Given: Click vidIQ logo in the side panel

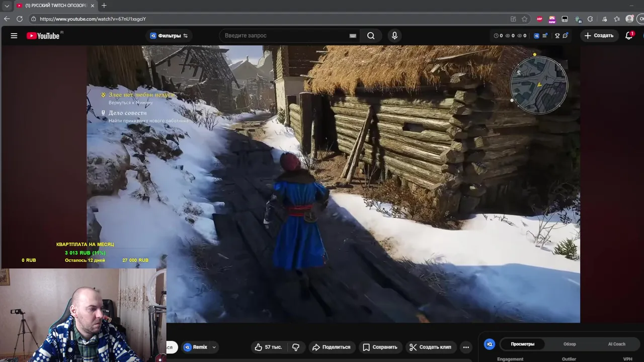Looking at the screenshot, I should [x=490, y=344].
